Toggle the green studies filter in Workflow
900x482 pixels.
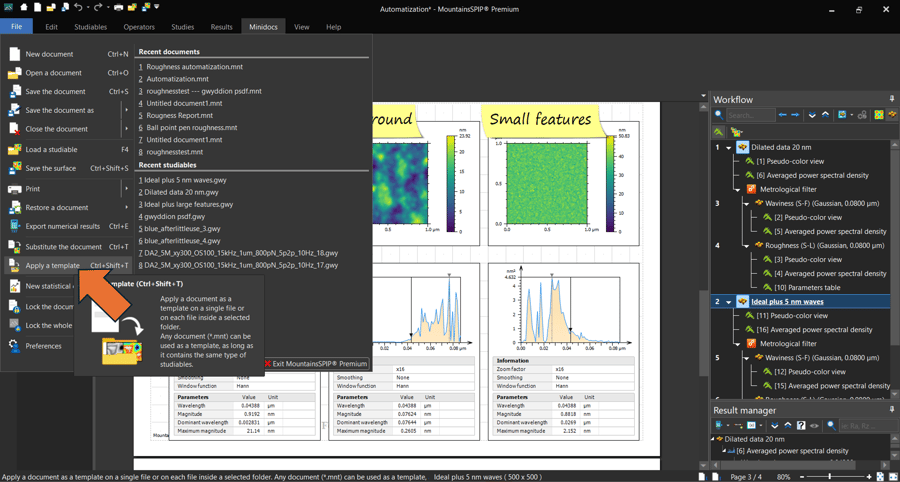(718, 132)
